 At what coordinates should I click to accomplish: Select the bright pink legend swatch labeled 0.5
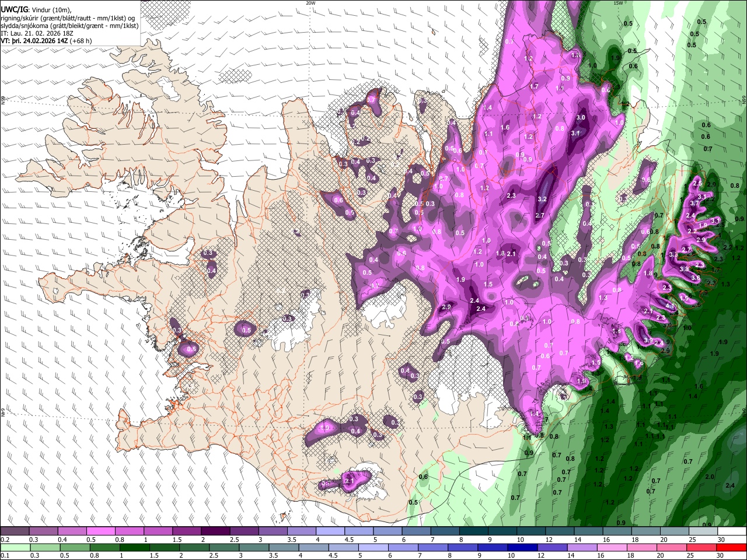pos(101,531)
